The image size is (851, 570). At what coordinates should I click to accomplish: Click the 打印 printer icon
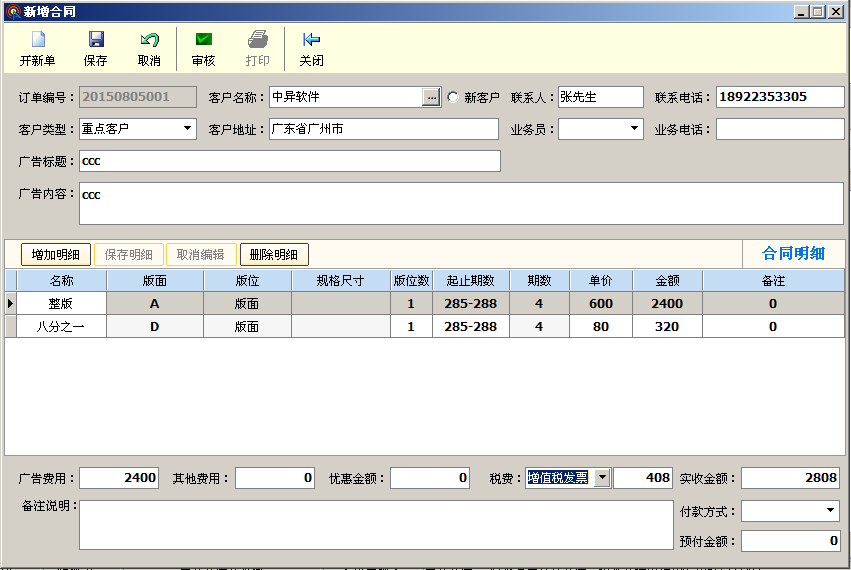[258, 40]
